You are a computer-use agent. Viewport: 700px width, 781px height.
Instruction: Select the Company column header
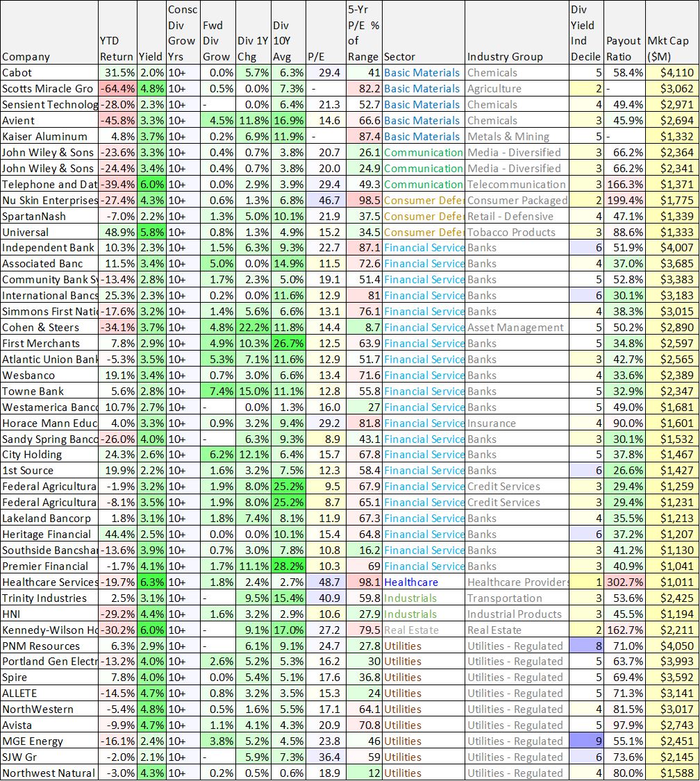pos(49,33)
